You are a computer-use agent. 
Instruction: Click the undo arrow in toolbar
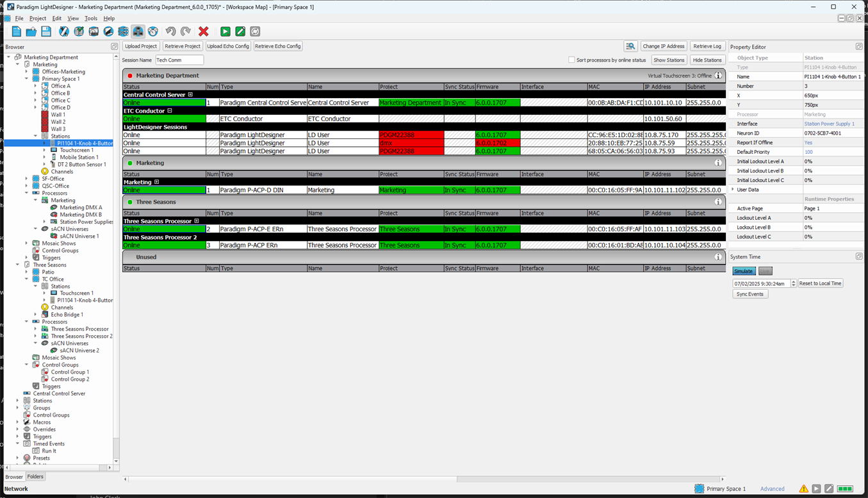pyautogui.click(x=170, y=31)
